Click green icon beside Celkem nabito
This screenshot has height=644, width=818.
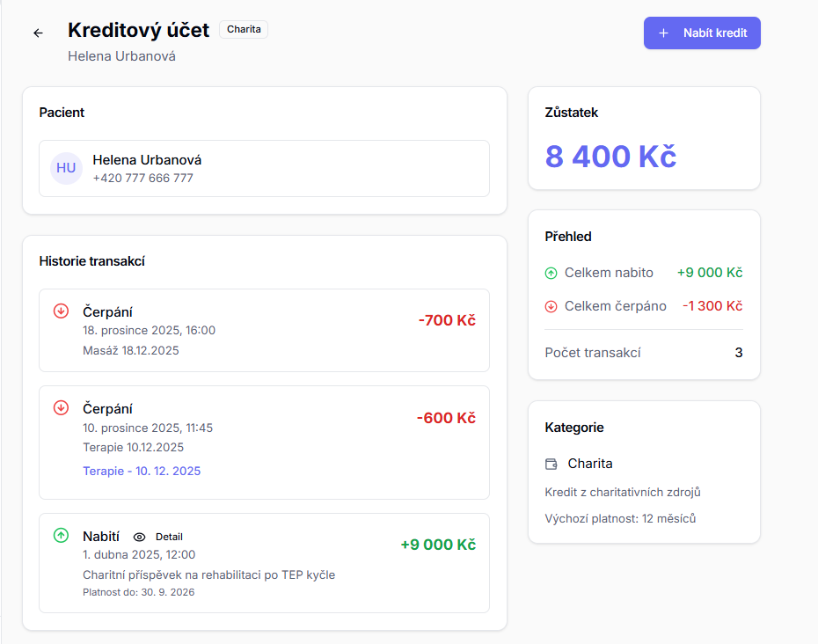[551, 274]
